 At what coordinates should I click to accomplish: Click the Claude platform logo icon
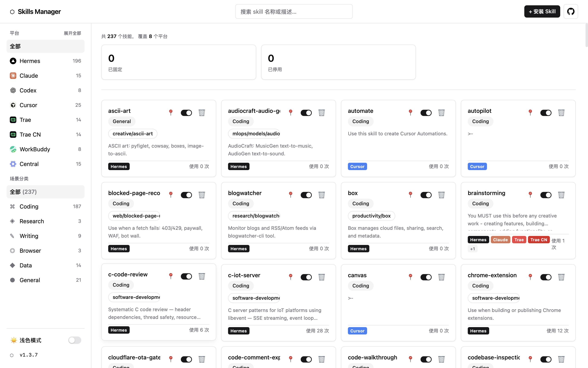(13, 76)
